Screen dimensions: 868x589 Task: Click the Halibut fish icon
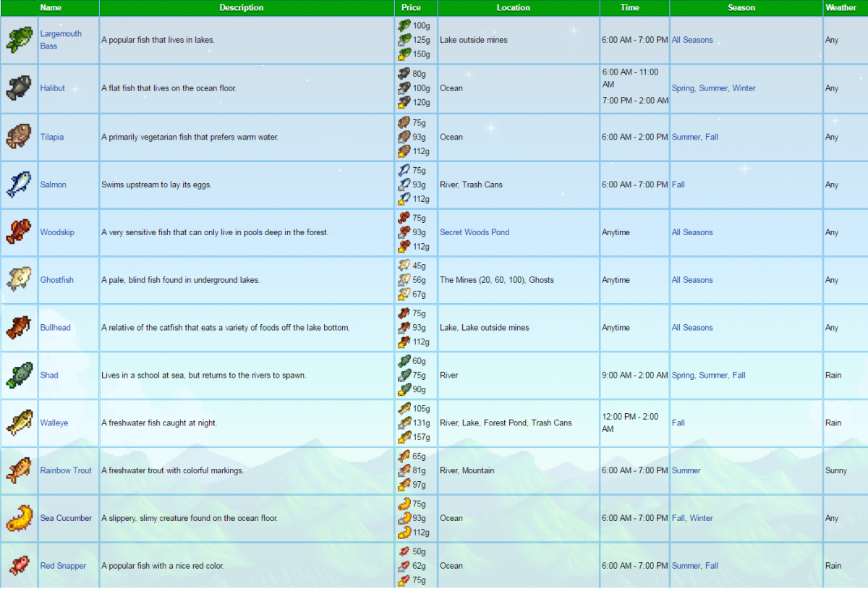tap(19, 88)
